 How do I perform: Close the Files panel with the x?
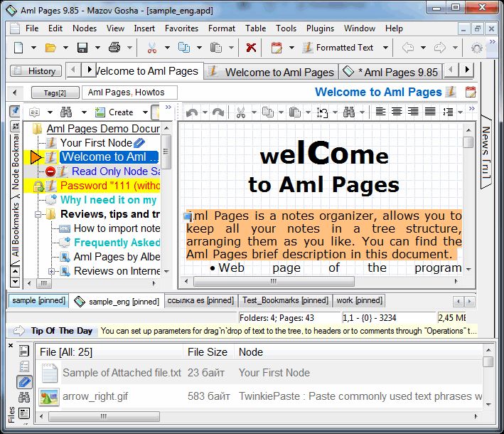[x=11, y=345]
